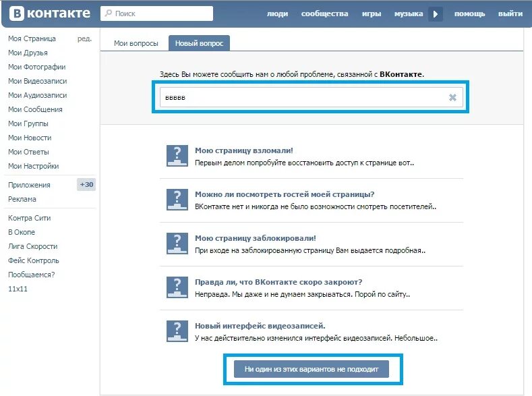The width and height of the screenshot is (532, 396).
Task: Open the +30 applications counter badge
Action: pyautogui.click(x=86, y=185)
